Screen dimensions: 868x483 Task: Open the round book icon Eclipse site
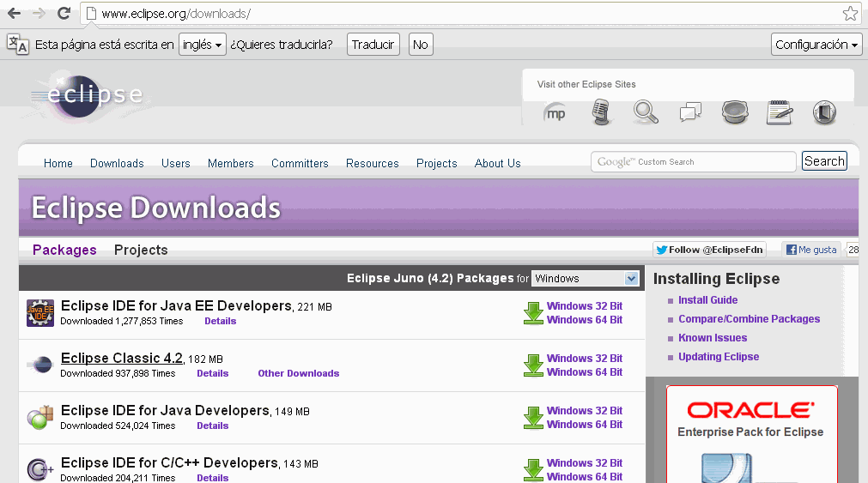click(x=824, y=112)
